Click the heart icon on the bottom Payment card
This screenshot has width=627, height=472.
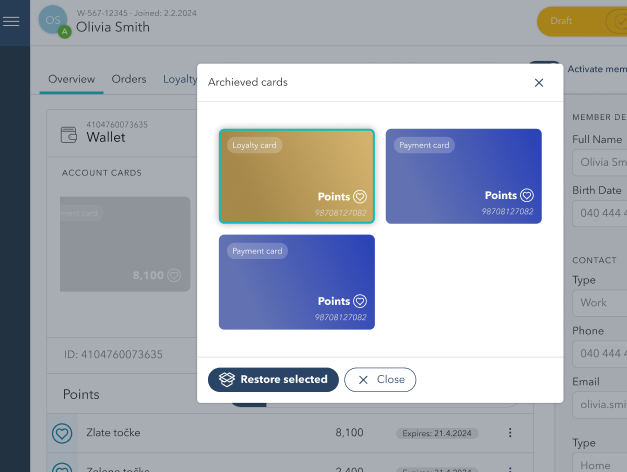pyautogui.click(x=360, y=301)
